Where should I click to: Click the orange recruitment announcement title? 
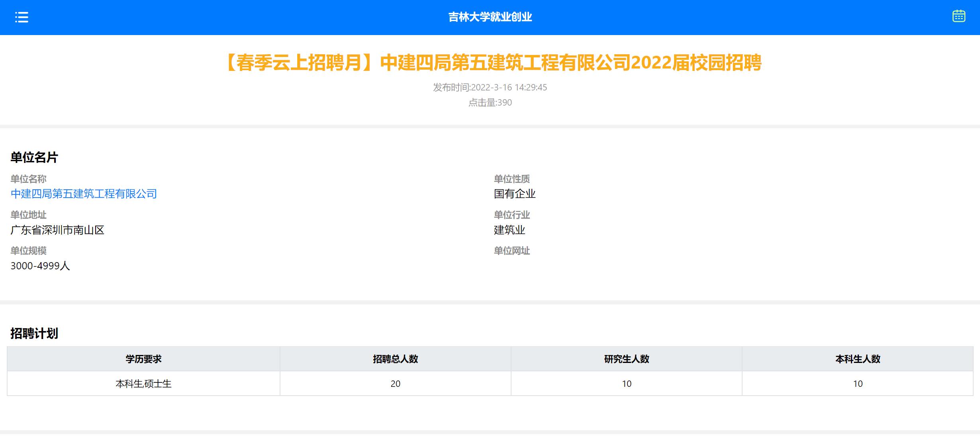pos(493,63)
